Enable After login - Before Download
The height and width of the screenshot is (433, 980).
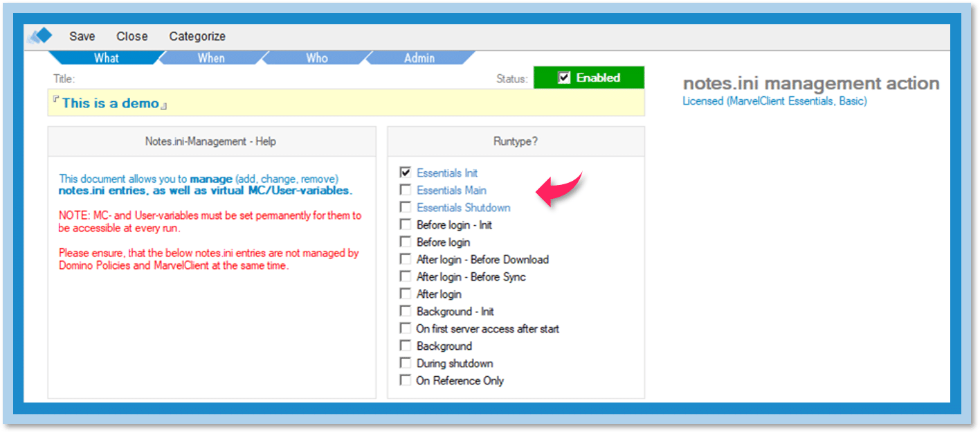[406, 259]
